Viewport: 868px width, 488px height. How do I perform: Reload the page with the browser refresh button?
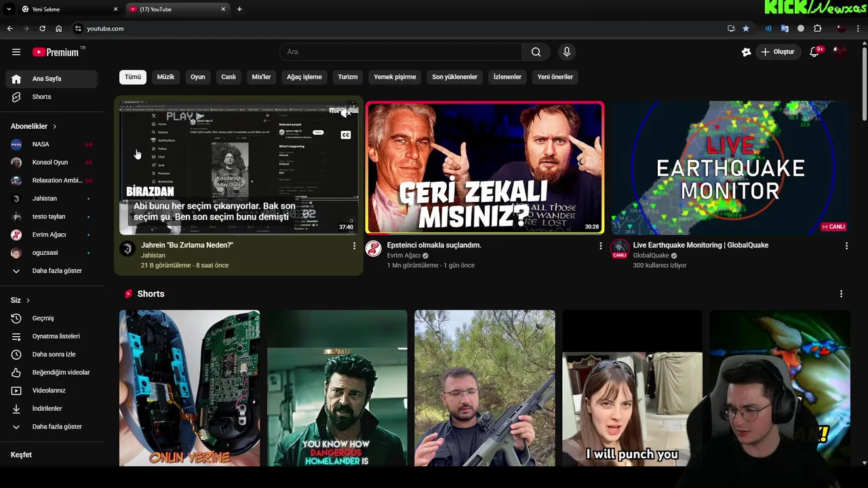tap(42, 28)
